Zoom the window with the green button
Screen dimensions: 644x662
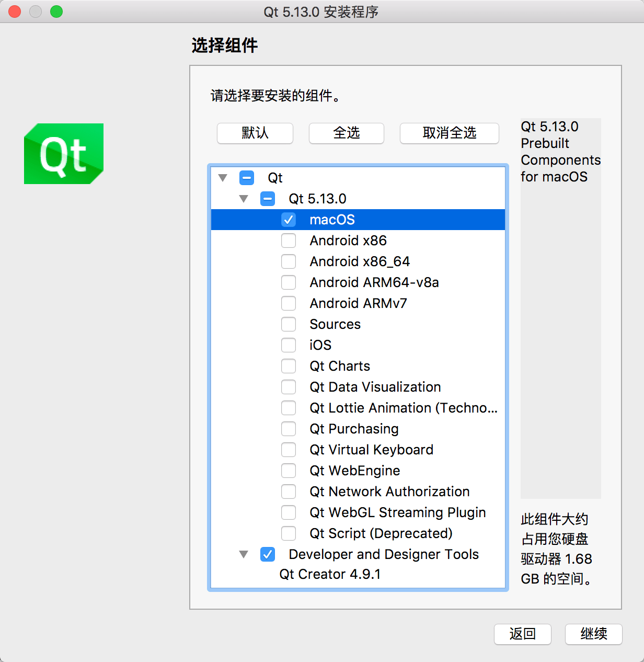click(x=56, y=12)
